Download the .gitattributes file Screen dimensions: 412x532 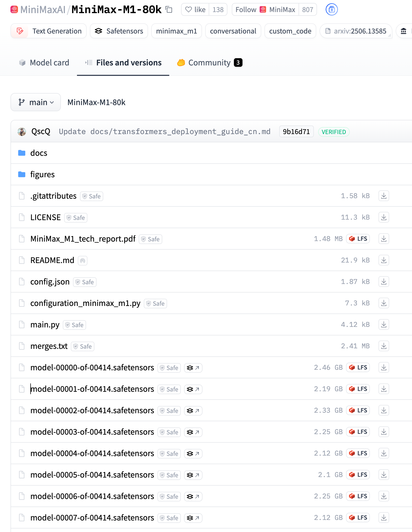[x=384, y=196]
